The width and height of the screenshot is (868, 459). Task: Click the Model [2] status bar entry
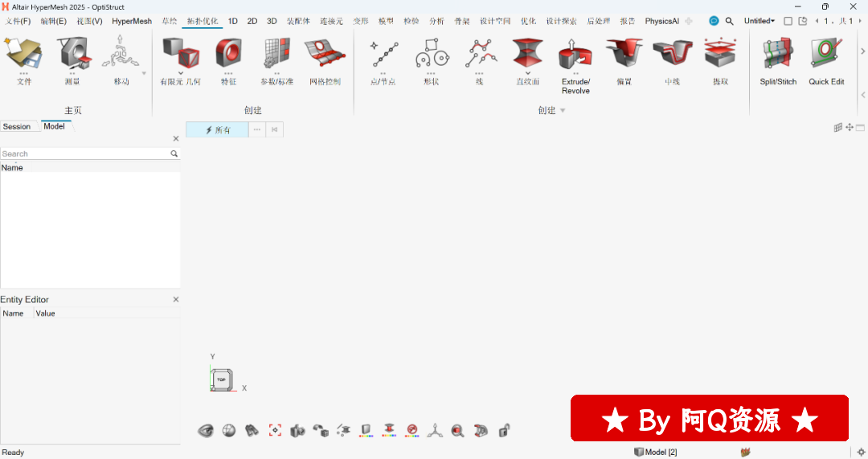tap(656, 452)
